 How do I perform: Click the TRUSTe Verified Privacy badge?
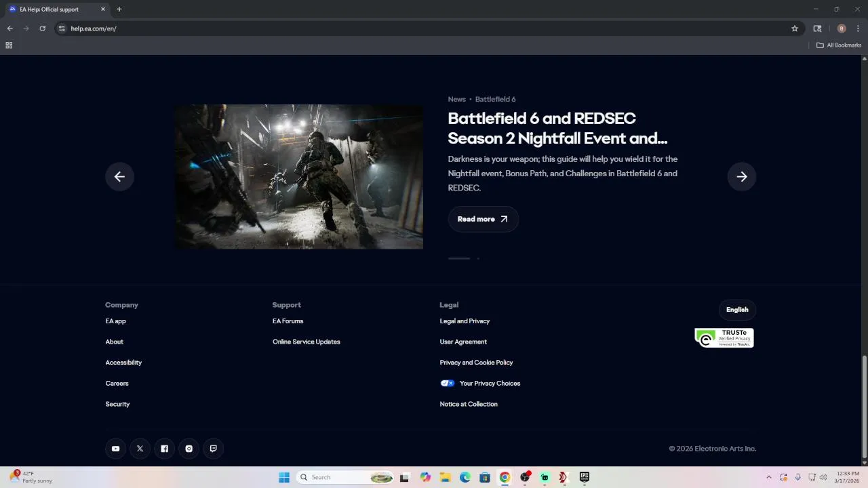[724, 338]
